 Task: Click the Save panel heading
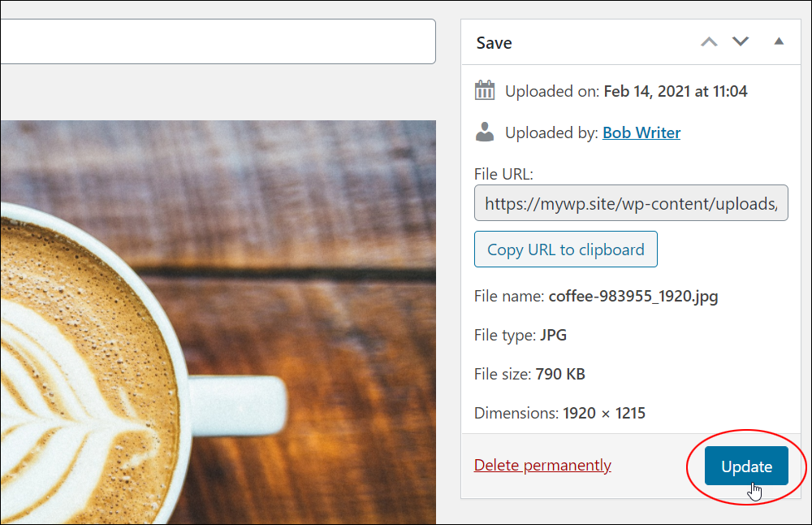pyautogui.click(x=494, y=43)
